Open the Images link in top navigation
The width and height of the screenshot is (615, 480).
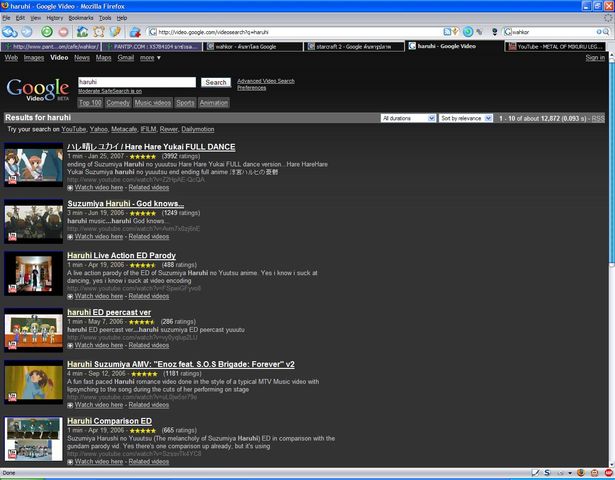pyautogui.click(x=34, y=58)
